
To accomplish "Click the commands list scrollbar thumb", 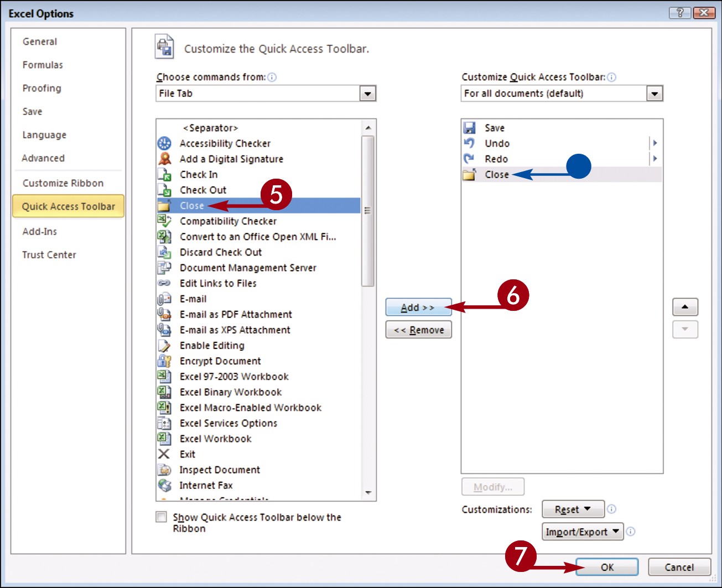I will (368, 210).
